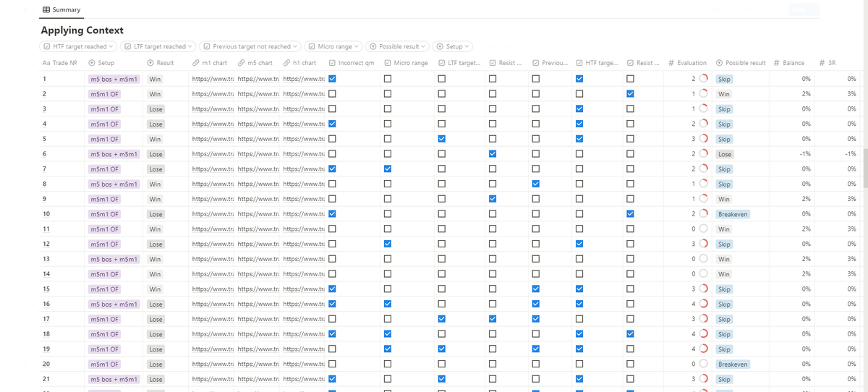Screen dimensions: 868x392
Task: Click the link icon of m1 chart column
Action: [196, 63]
